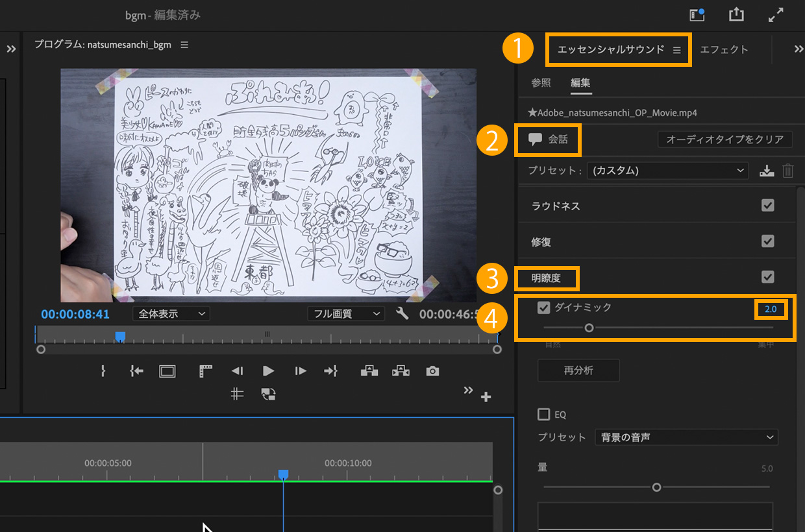Click the Lift button
805x532 pixels.
tap(369, 371)
